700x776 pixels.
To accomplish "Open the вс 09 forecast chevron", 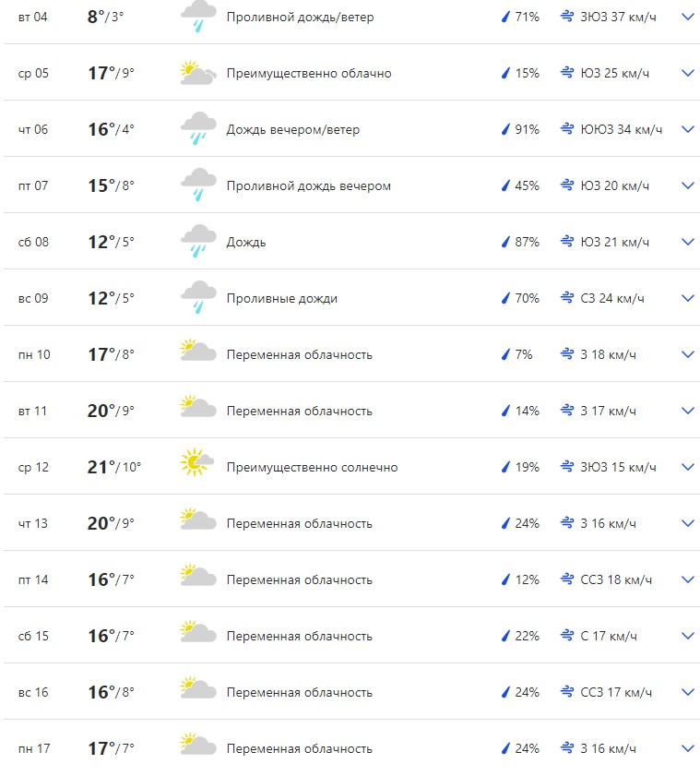I will [687, 298].
